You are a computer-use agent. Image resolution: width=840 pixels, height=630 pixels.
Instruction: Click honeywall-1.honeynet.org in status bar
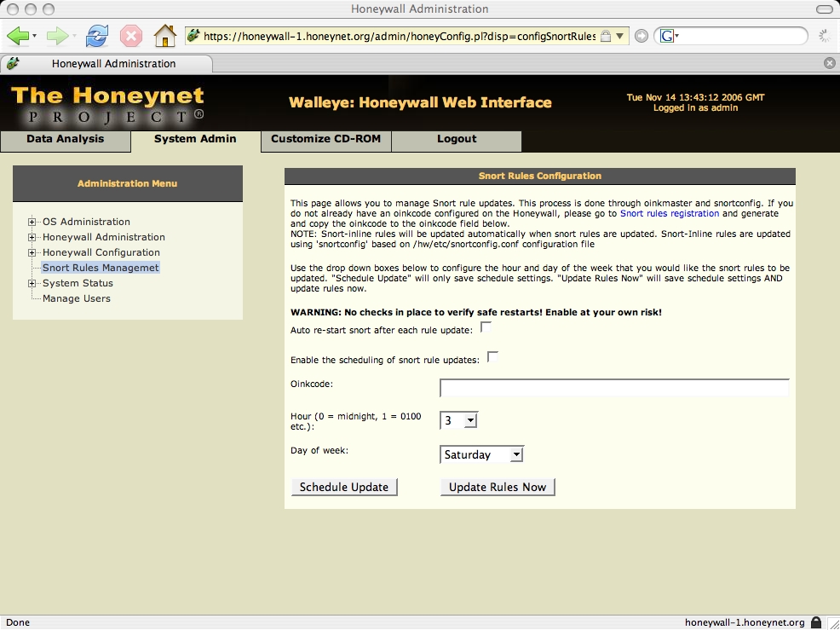click(x=745, y=622)
